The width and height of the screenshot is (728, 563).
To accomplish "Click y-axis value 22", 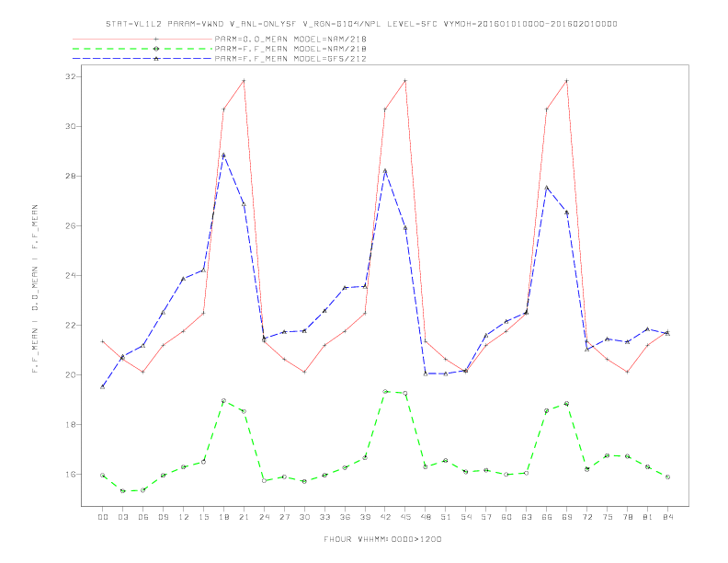I will [x=70, y=325].
